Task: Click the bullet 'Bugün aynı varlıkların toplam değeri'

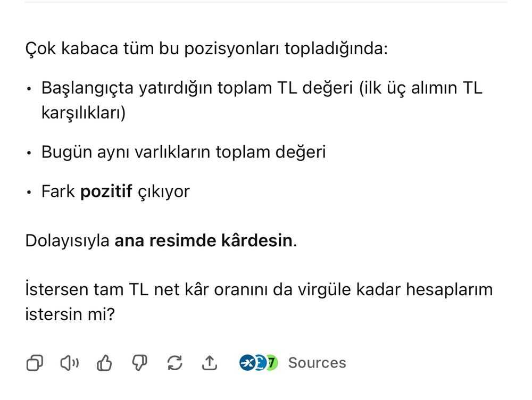Action: coord(184,152)
